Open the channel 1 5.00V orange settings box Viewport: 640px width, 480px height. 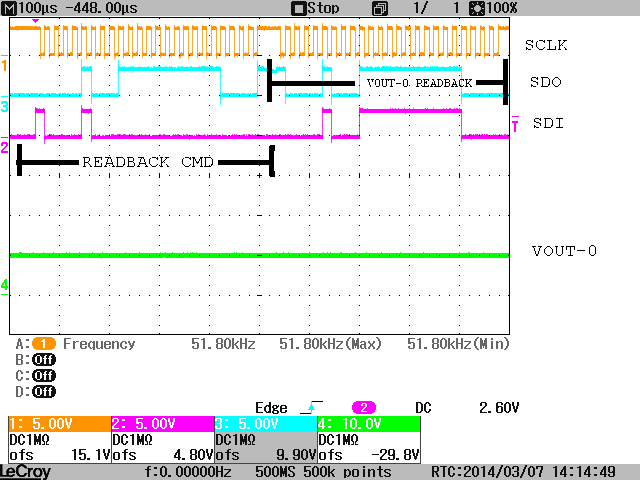[60, 440]
